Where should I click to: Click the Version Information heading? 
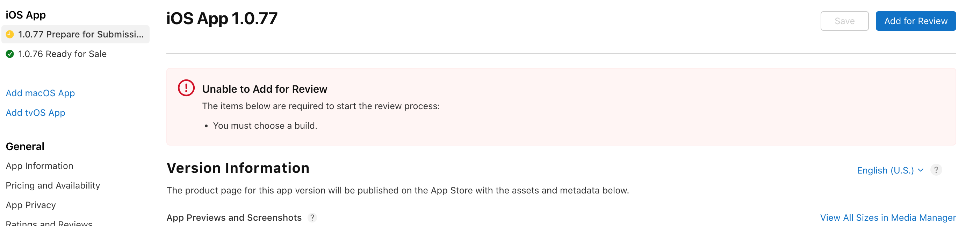(x=238, y=168)
